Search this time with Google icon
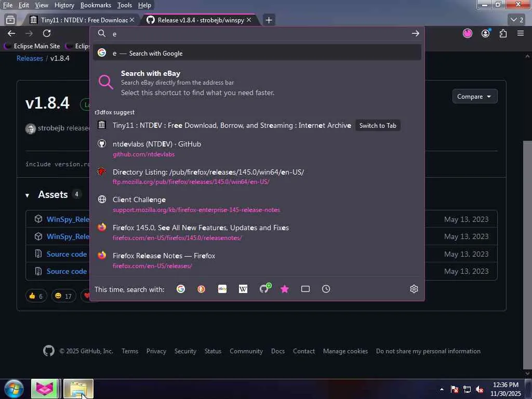Screen dimensions: 532x399 181,289
